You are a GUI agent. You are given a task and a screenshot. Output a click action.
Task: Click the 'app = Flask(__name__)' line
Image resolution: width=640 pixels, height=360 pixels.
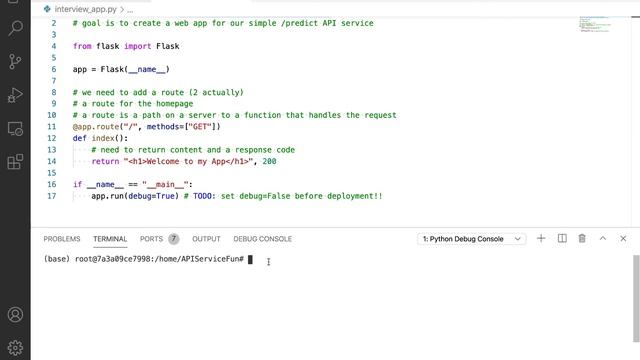[121, 69]
